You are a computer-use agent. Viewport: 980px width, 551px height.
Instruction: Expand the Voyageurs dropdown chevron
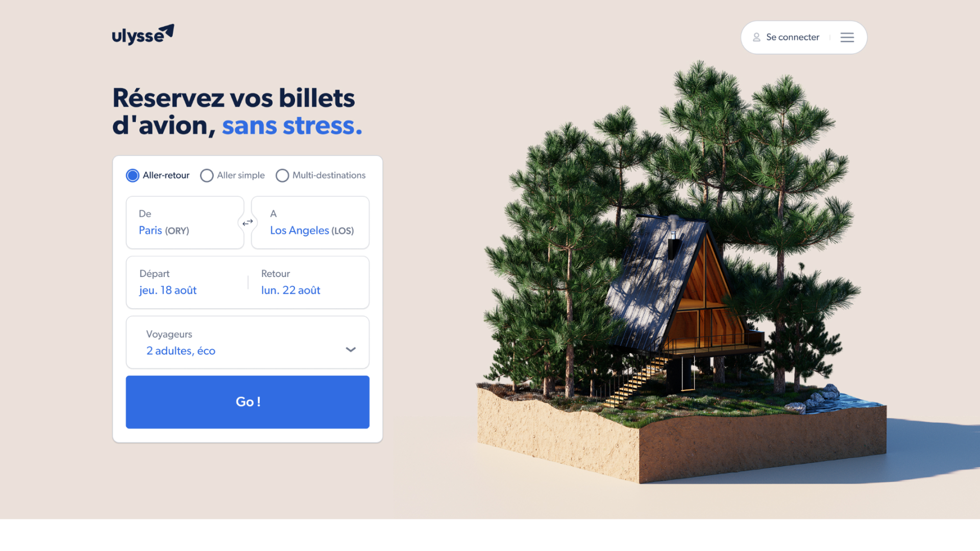tap(351, 349)
